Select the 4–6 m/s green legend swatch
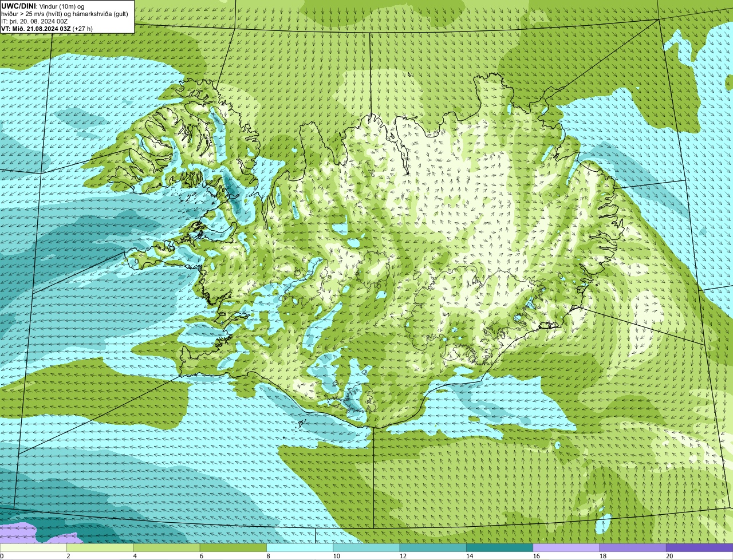733x560 pixels. [x=167, y=547]
